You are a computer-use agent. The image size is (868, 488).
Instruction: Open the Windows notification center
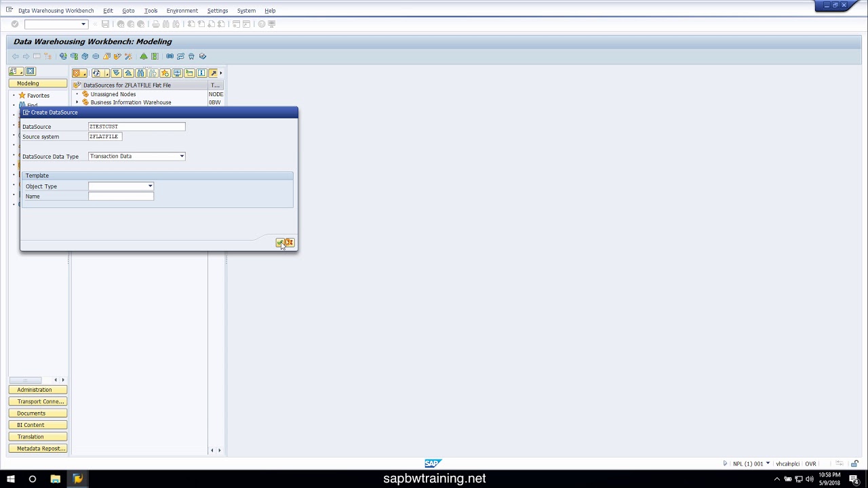point(855,479)
